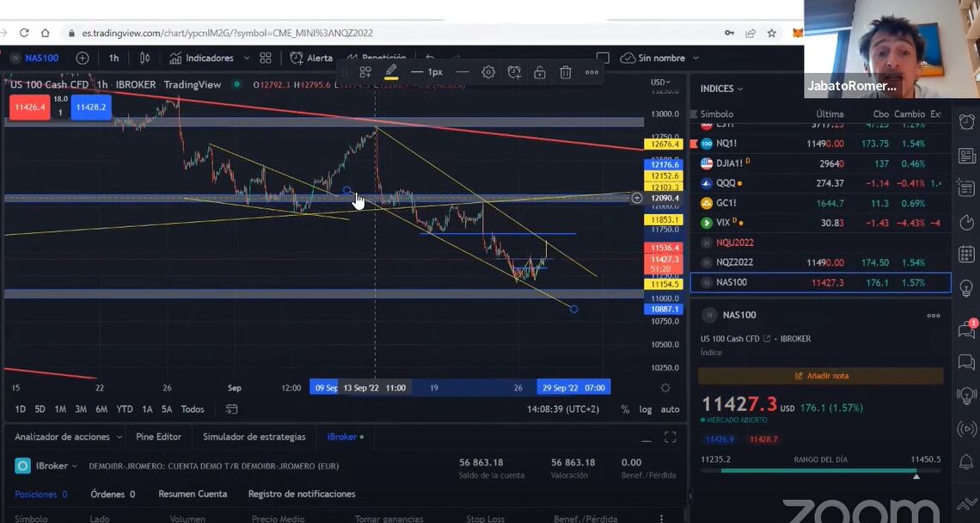Open more options in floating drawing toolbar
The image size is (980, 523).
click(592, 72)
